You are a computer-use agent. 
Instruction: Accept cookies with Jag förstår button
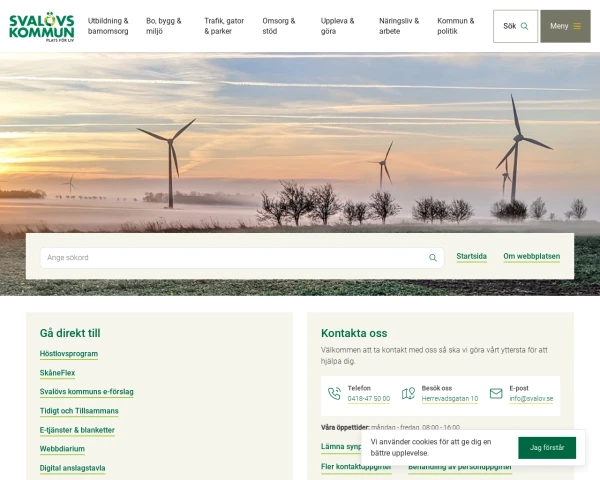(547, 448)
